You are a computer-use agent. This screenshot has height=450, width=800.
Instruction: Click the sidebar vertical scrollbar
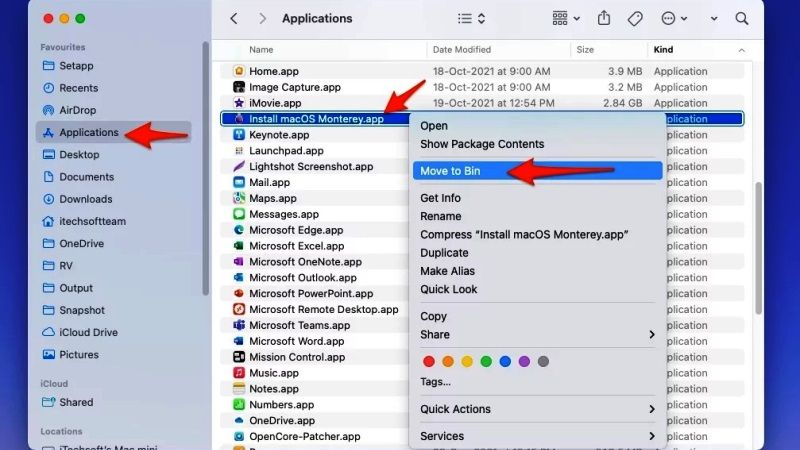pos(206,168)
